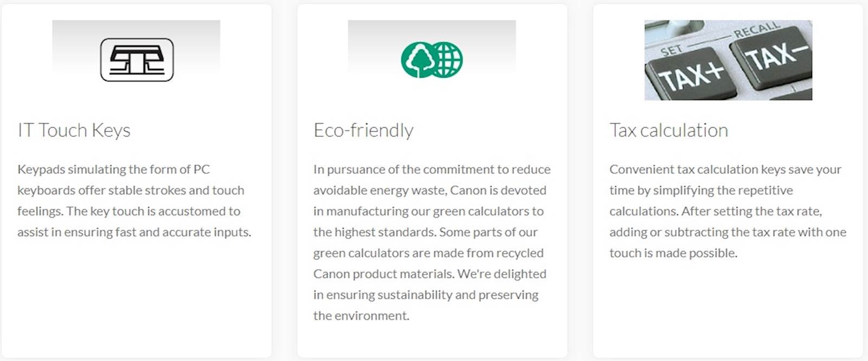Select the "IT Touch Keys" heading
Image resolution: width=868 pixels, height=361 pixels.
tap(74, 130)
